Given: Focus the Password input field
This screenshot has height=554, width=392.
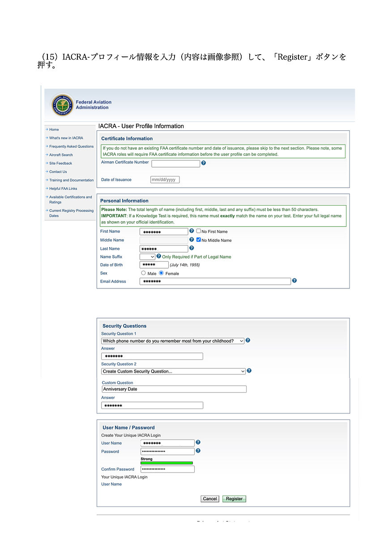Looking at the screenshot, I should (x=167, y=451).
